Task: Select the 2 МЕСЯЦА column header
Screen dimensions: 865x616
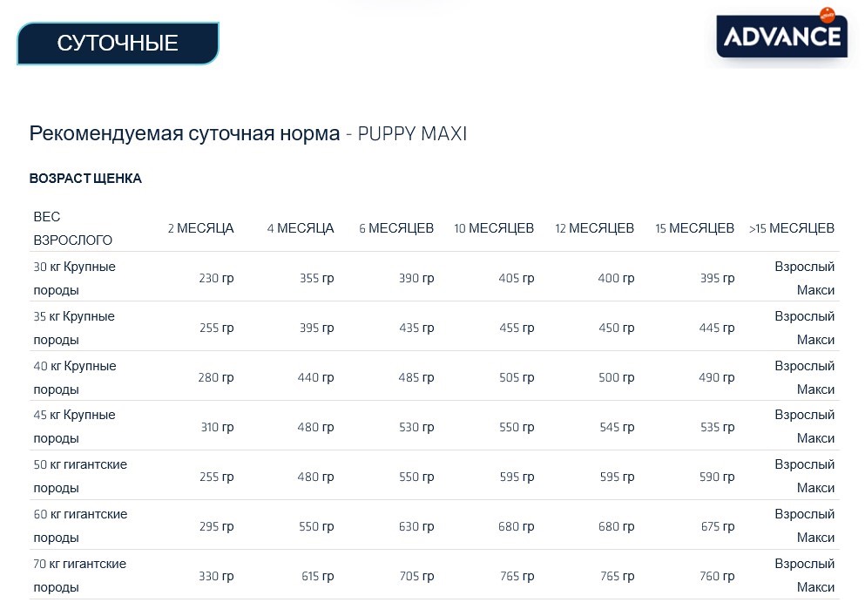Action: point(200,228)
